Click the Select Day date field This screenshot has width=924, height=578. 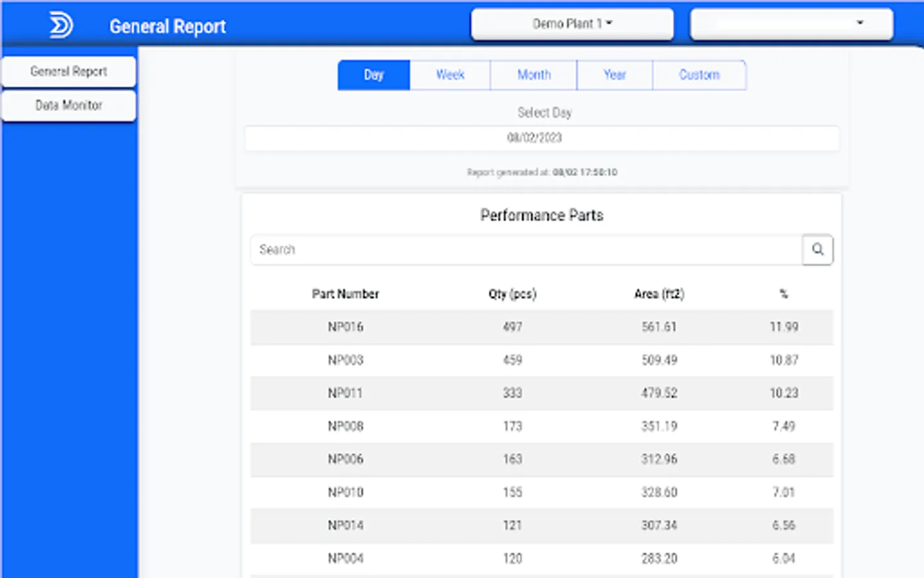[x=542, y=138]
